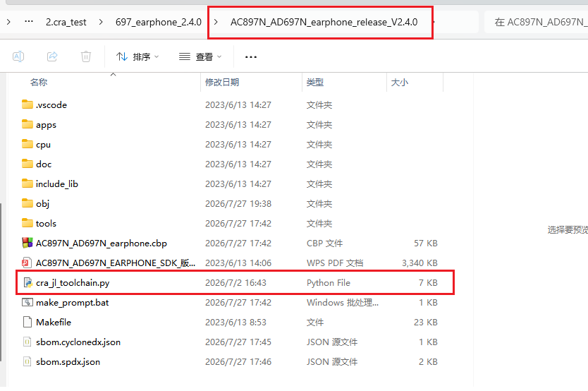588x391 pixels.
Task: Select the obj folder icon
Action: [27, 203]
